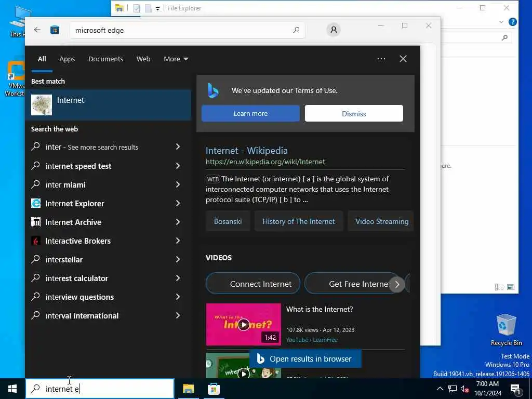Viewport: 532px width, 399px height.
Task: Switch File Explorer to large icons view
Action: coord(511,287)
